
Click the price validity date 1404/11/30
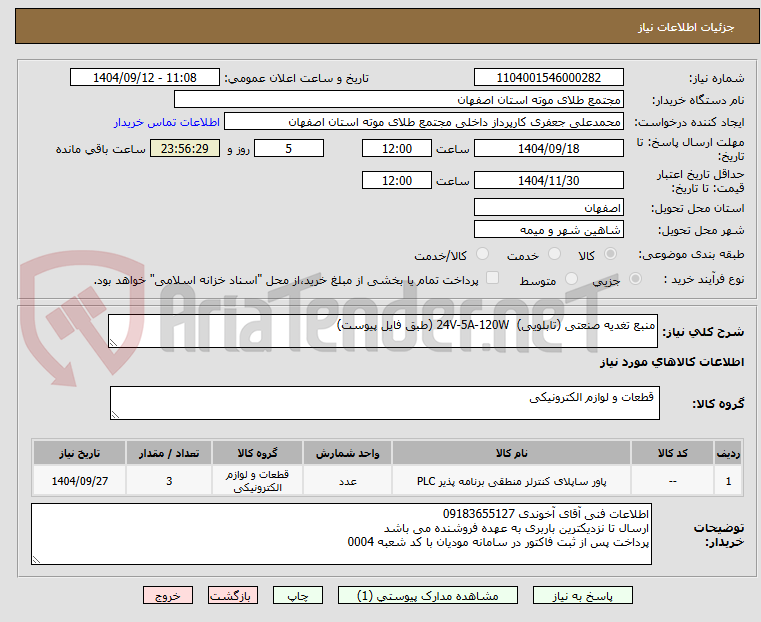548,180
